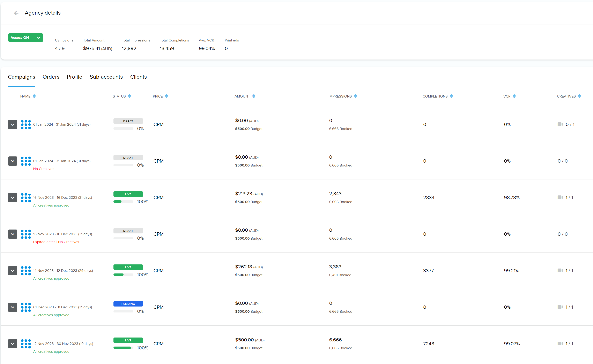Click dots logo of first 01 Jan 2024 campaign

pyautogui.click(x=26, y=124)
